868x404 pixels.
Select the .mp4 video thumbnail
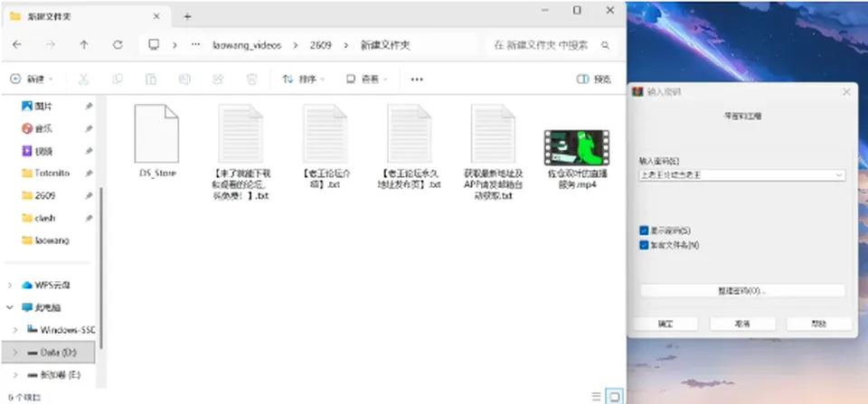click(576, 147)
